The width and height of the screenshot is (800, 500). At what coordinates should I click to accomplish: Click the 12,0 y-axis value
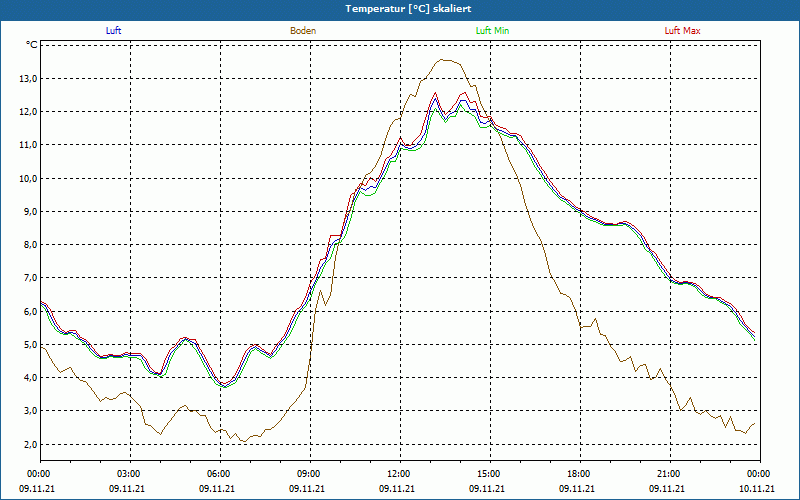coord(29,112)
